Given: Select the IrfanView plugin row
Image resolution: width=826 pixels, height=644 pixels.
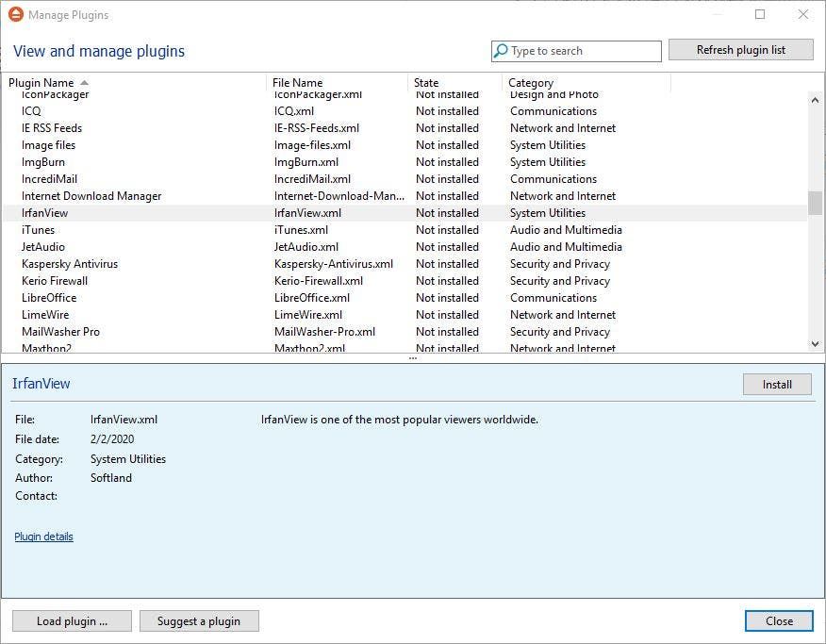Looking at the screenshot, I should (x=405, y=213).
